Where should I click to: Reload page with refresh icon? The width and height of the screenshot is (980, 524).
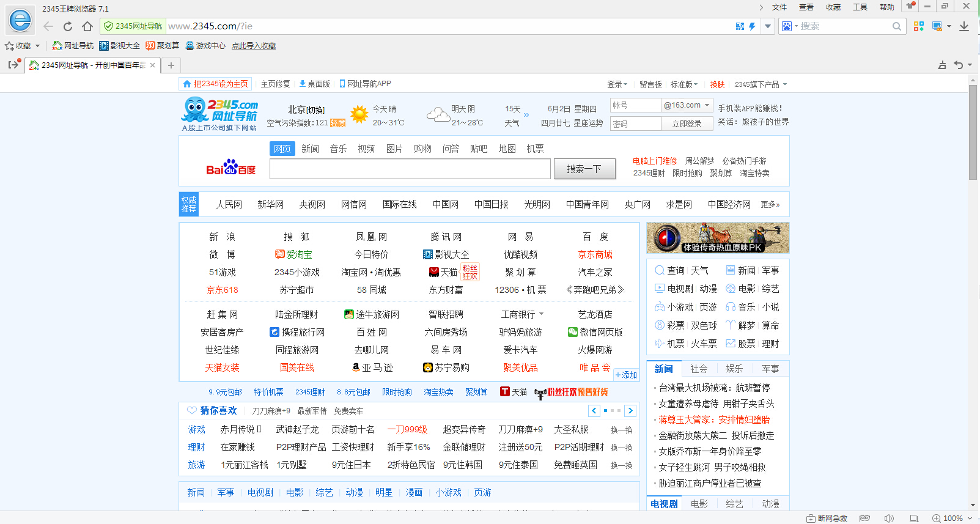[68, 26]
